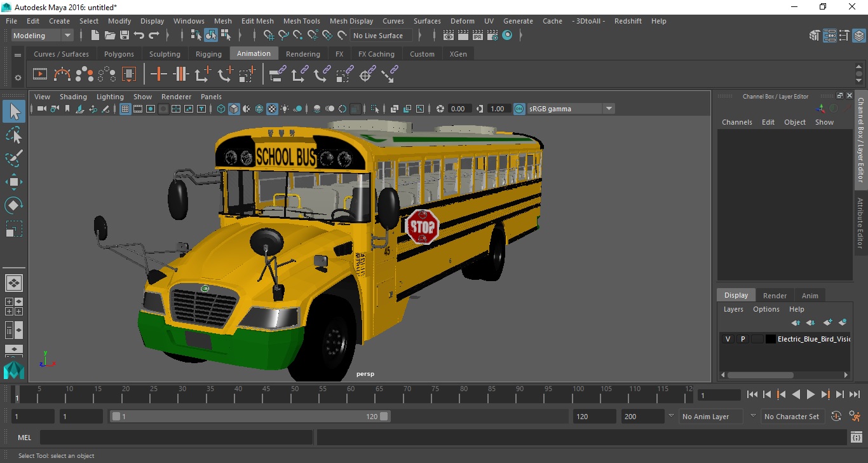Play the animation forward
868x463 pixels.
tap(810, 394)
